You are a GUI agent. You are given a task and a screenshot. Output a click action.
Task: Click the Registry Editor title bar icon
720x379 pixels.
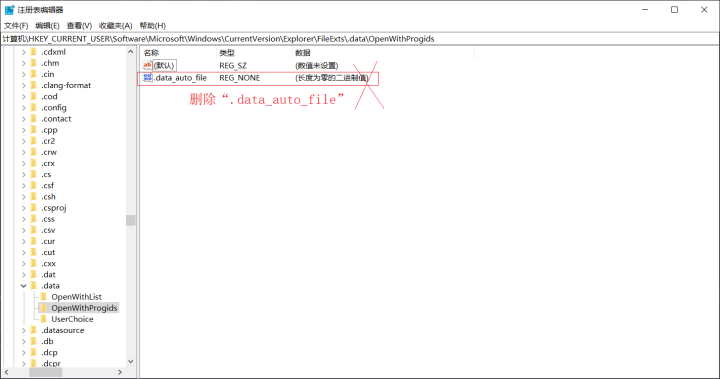coord(9,10)
